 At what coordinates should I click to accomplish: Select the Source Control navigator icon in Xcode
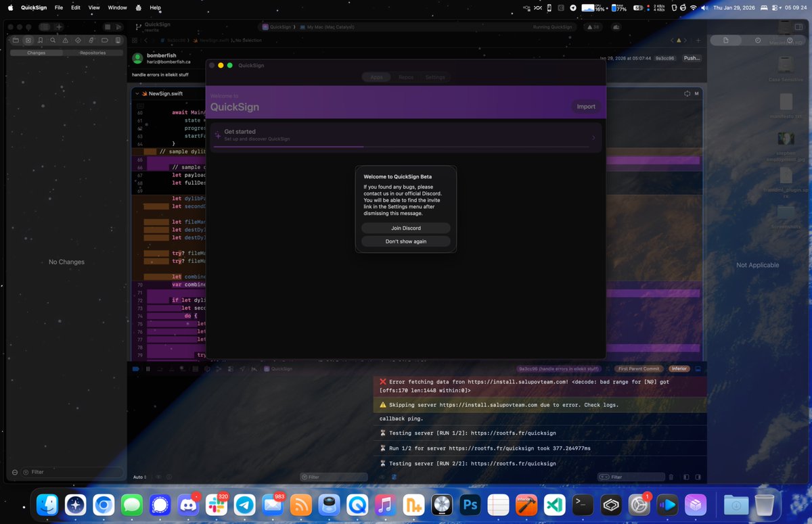coord(28,41)
